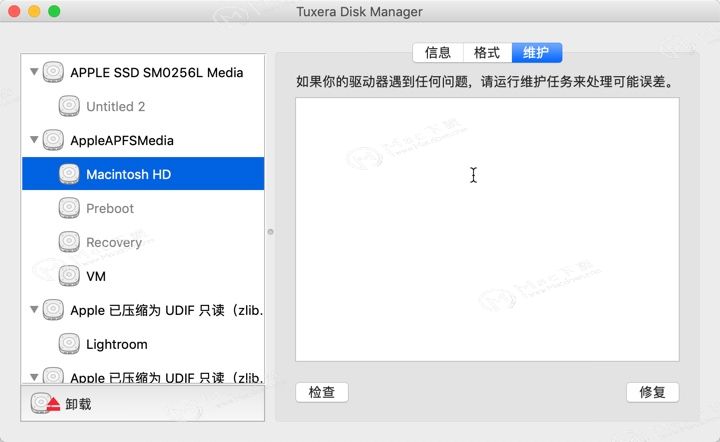Click the 修复 button
This screenshot has width=720, height=442.
(x=652, y=392)
